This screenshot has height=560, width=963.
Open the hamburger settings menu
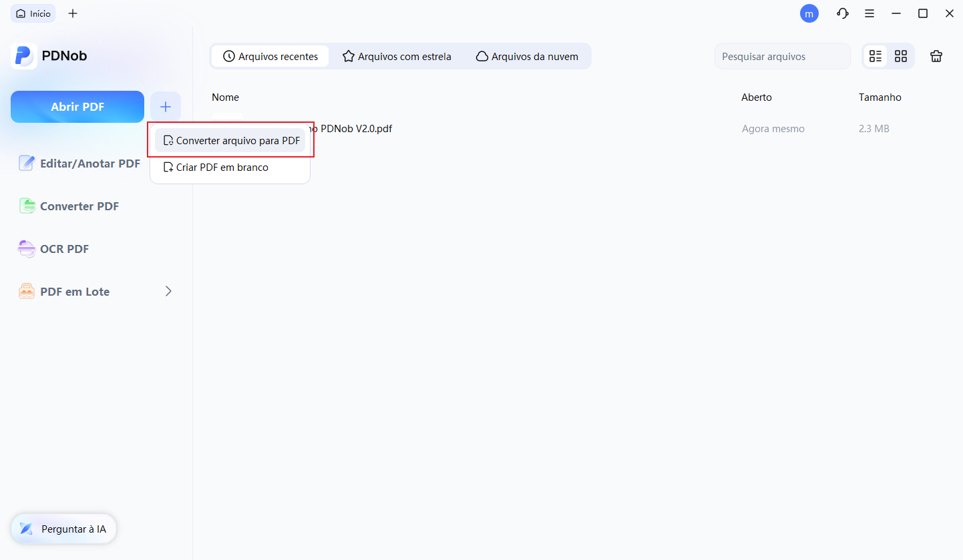(x=870, y=13)
